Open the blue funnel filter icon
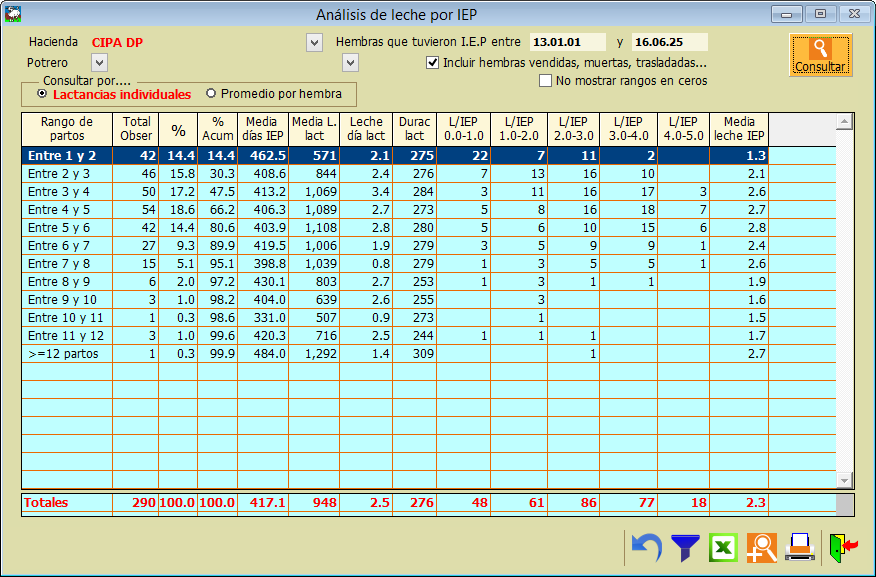Image resolution: width=876 pixels, height=577 pixels. [x=685, y=547]
